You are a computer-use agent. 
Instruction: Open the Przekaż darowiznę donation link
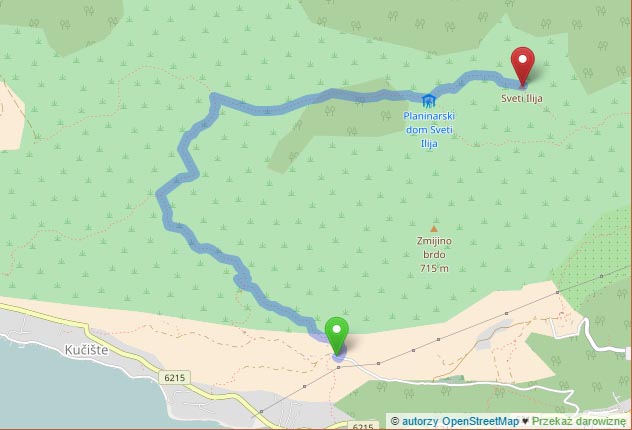click(579, 422)
